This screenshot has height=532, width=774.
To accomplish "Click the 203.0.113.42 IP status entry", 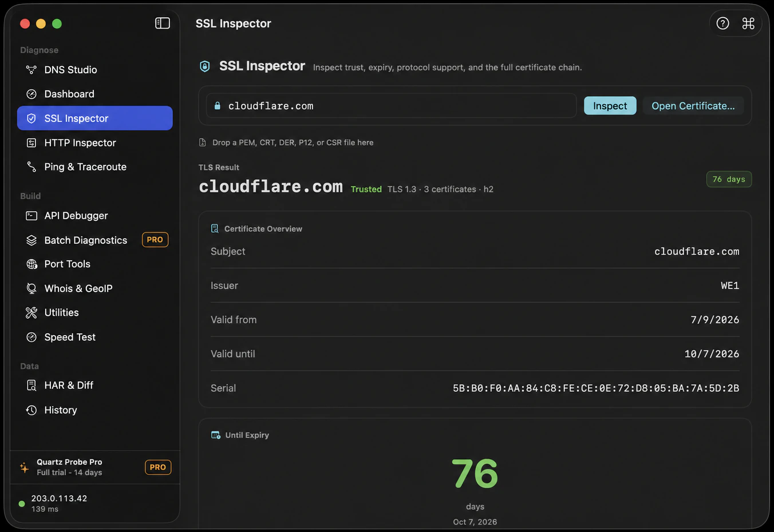I will (x=59, y=499).
